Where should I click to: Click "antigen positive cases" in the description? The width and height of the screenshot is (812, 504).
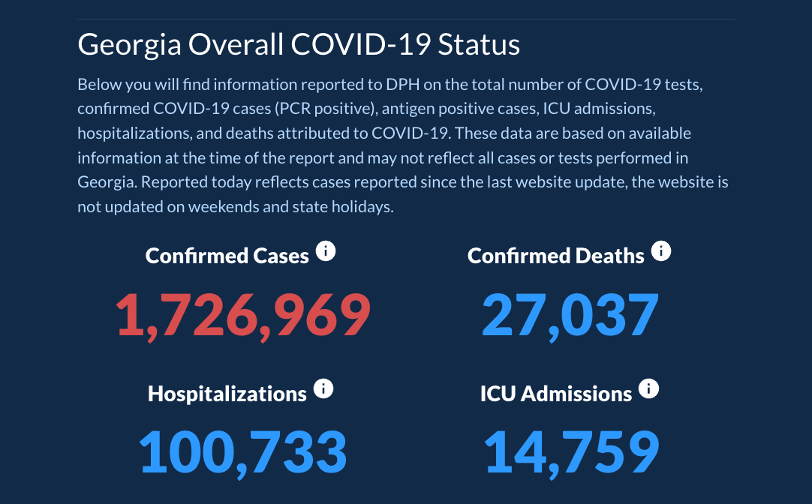click(458, 109)
